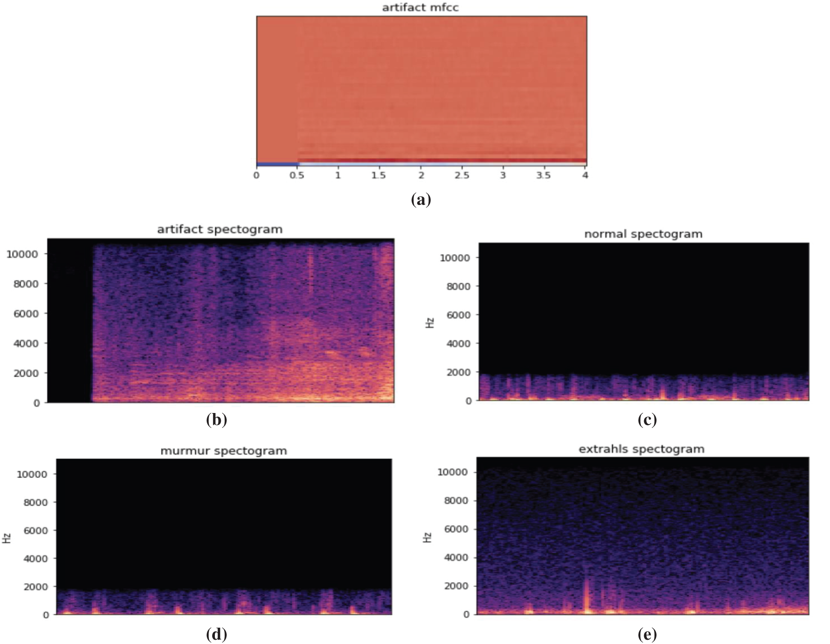Click Hz axis label of normal spectogram
Viewport: 830px width, 644px height.
[430, 323]
